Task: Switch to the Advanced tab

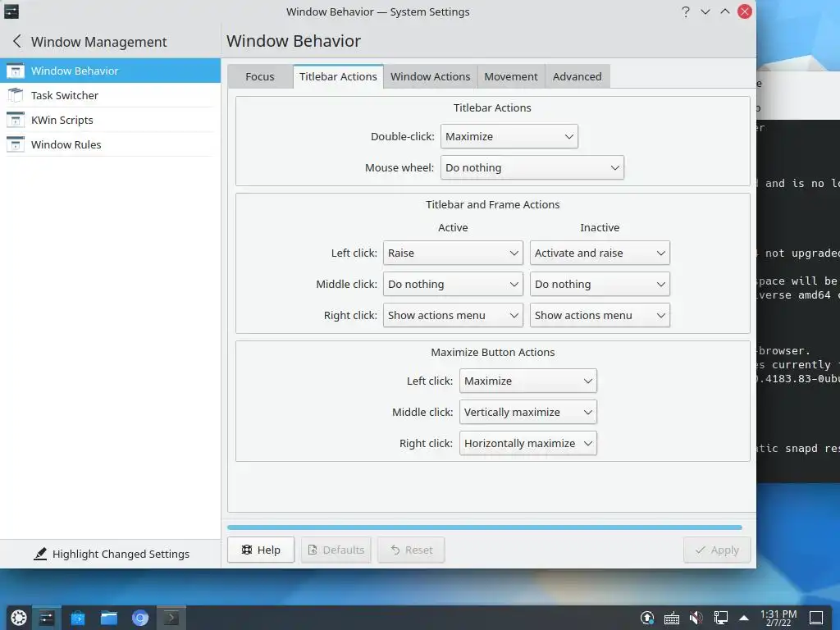Action: coord(577,76)
